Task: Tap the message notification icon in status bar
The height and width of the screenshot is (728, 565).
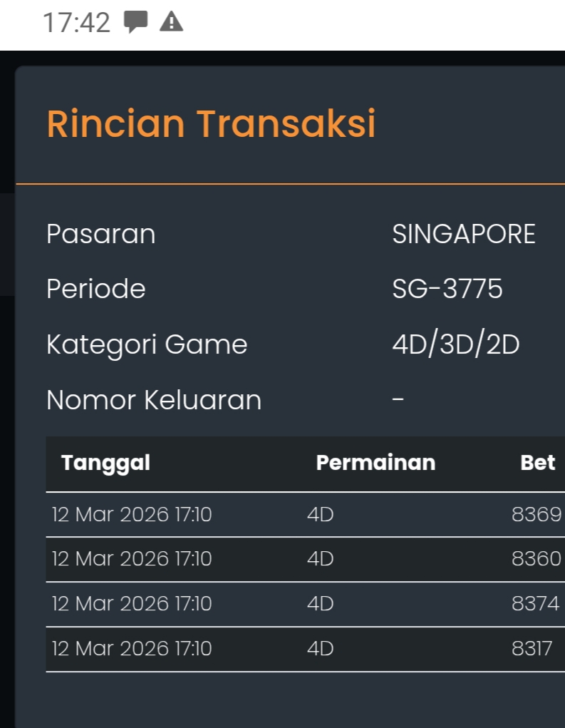Action: click(x=135, y=22)
